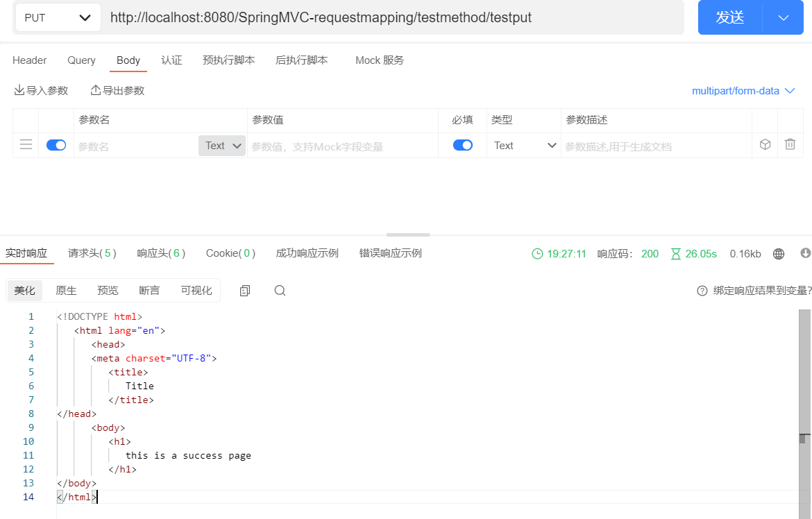
Task: Open the multipart/form-data dropdown
Action: (x=743, y=91)
